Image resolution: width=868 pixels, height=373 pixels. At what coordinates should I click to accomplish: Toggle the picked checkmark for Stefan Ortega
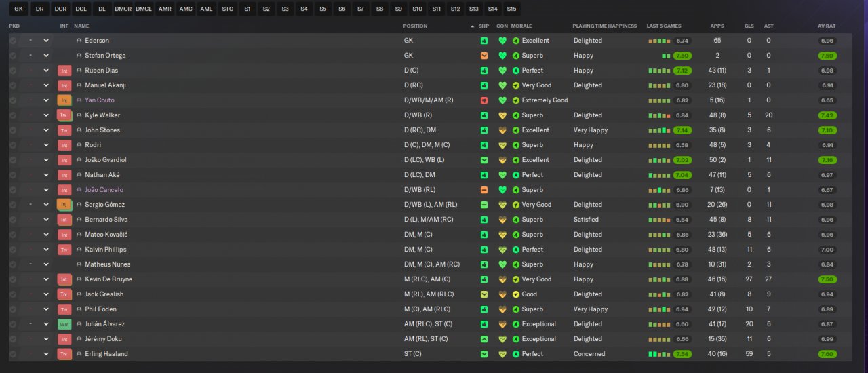click(13, 56)
